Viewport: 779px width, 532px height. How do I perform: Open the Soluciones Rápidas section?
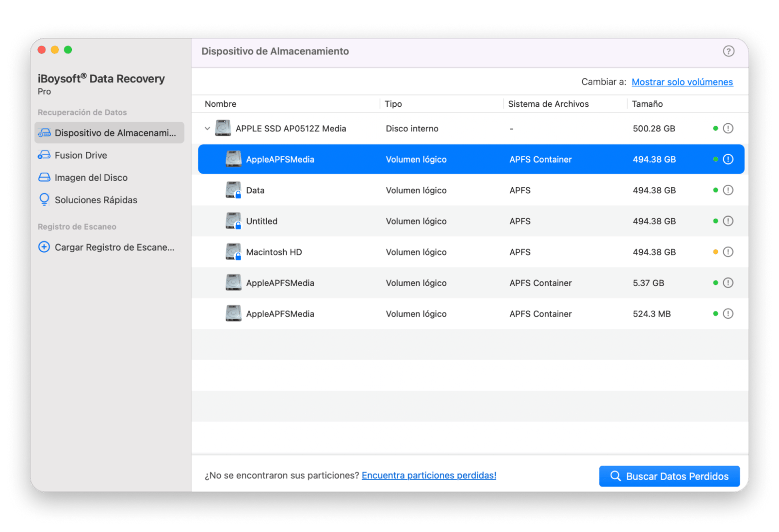pos(96,200)
